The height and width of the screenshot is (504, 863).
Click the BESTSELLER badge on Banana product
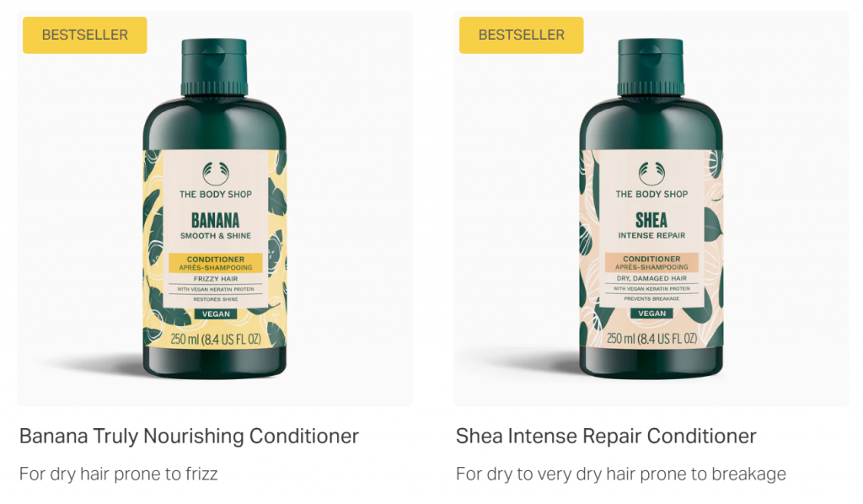[85, 35]
